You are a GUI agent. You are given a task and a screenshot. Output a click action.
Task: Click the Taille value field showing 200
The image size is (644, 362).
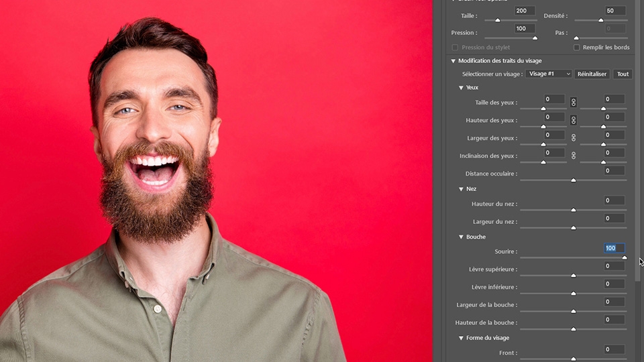[x=525, y=11]
